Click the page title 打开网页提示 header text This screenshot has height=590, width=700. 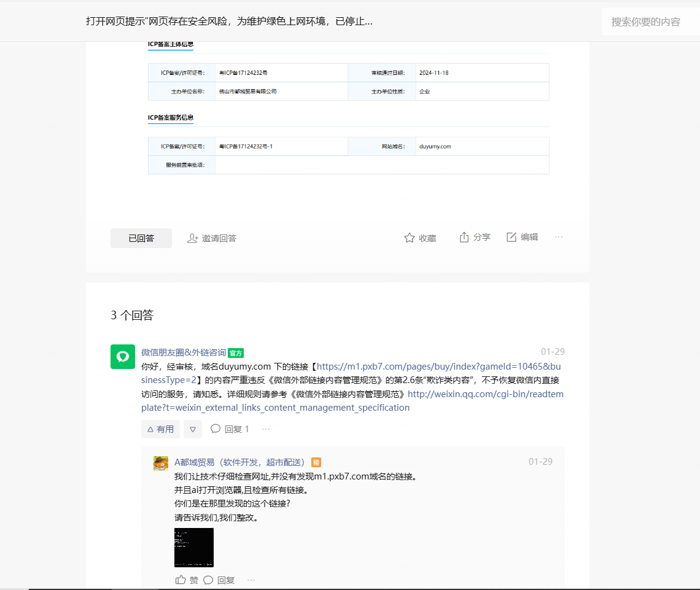[229, 21]
